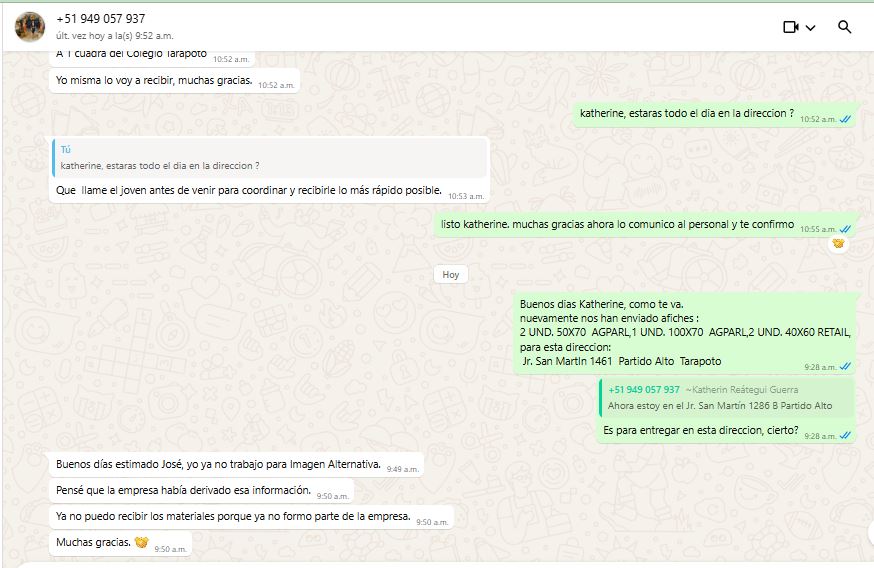Expand the call options chevron
Viewport: 874px width, 568px height.
[x=810, y=28]
